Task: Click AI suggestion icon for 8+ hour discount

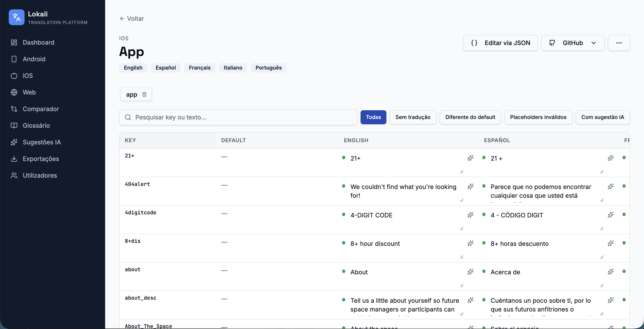Action: 470,243
